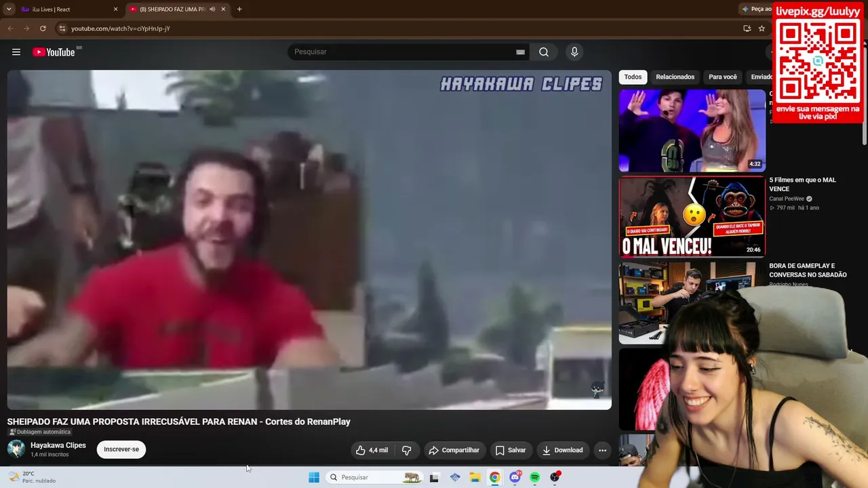Dislike the video with thumbs down
Image resolution: width=868 pixels, height=488 pixels.
[x=407, y=450]
